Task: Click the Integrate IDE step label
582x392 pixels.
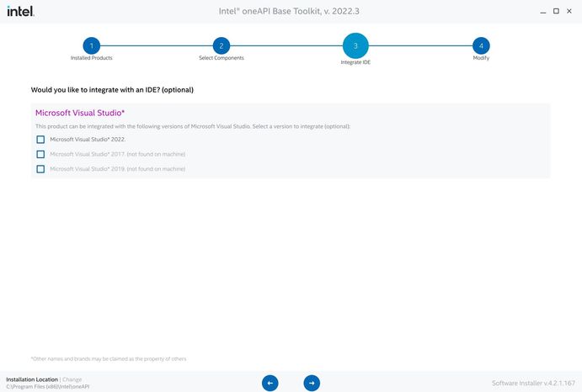Action: point(355,62)
